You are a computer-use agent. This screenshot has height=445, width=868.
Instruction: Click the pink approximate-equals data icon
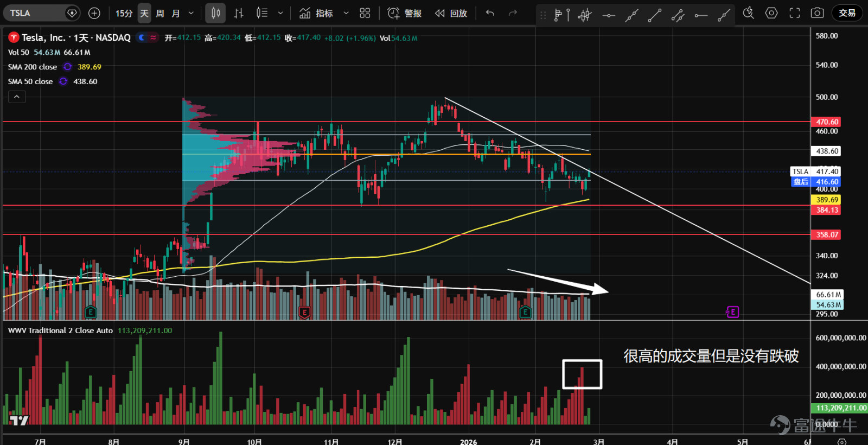coord(154,37)
